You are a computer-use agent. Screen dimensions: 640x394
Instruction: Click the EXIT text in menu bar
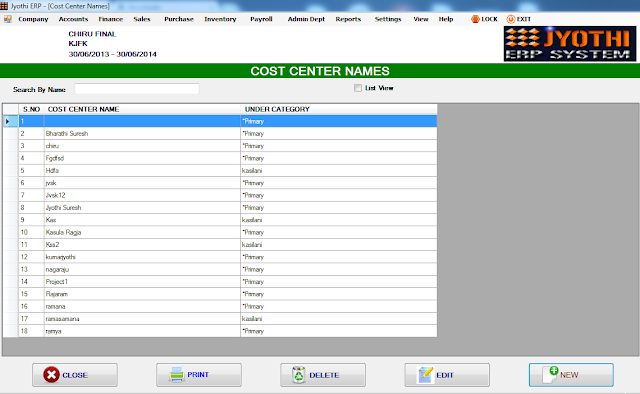pyautogui.click(x=524, y=19)
